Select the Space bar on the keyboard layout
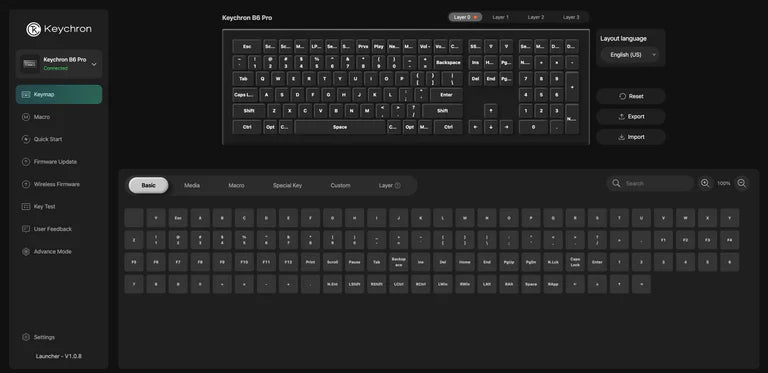Viewport: 768px width, 373px height. click(340, 127)
